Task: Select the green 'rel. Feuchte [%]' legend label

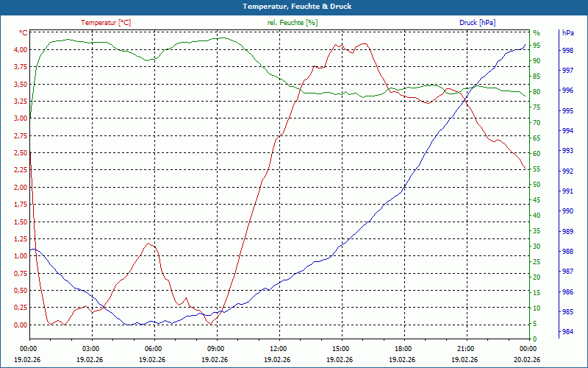Action: pyautogui.click(x=292, y=23)
